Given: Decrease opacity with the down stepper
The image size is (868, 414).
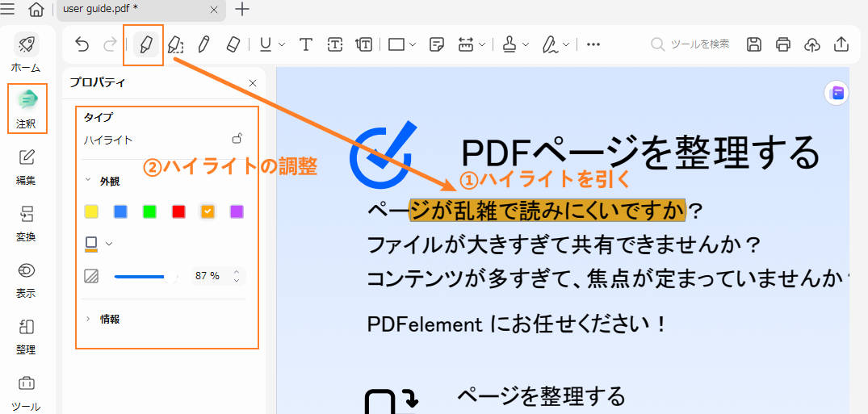Looking at the screenshot, I should [237, 280].
